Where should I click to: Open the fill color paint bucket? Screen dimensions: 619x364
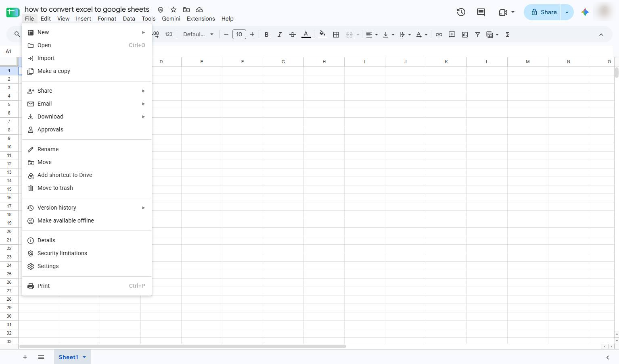pyautogui.click(x=322, y=34)
